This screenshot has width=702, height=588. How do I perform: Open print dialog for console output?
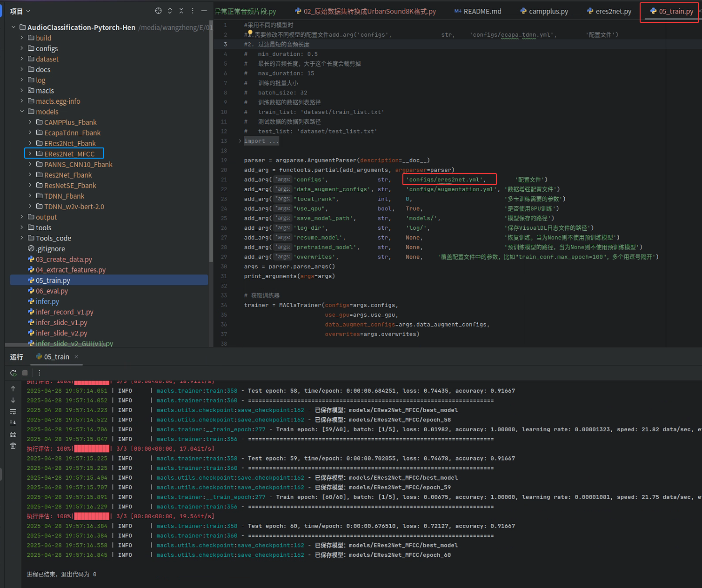point(13,434)
